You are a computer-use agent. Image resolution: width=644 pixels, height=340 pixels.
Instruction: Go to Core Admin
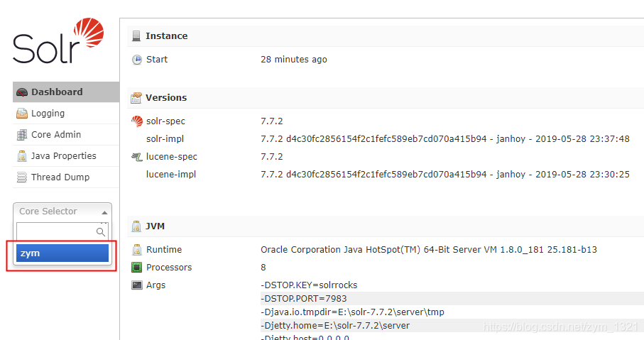point(66,135)
